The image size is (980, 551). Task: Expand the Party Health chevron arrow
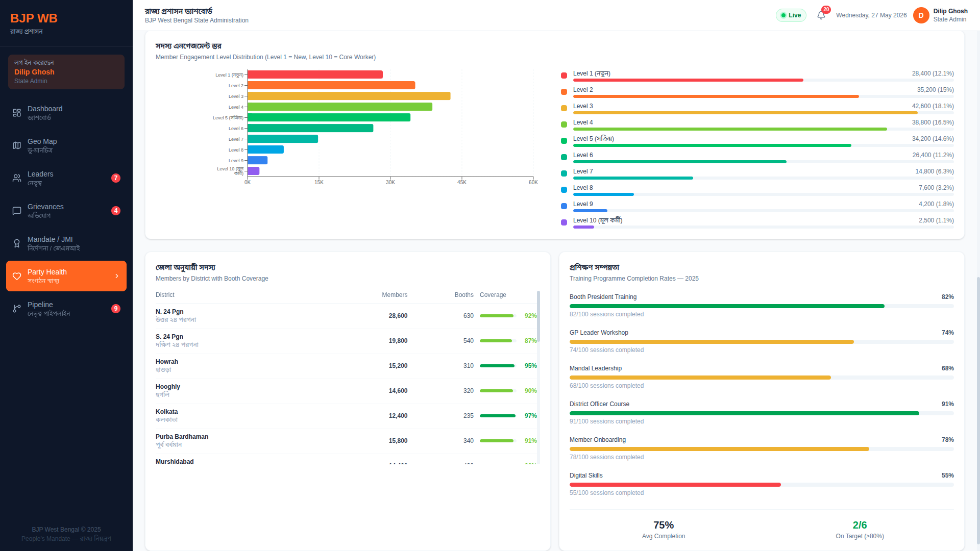point(117,276)
